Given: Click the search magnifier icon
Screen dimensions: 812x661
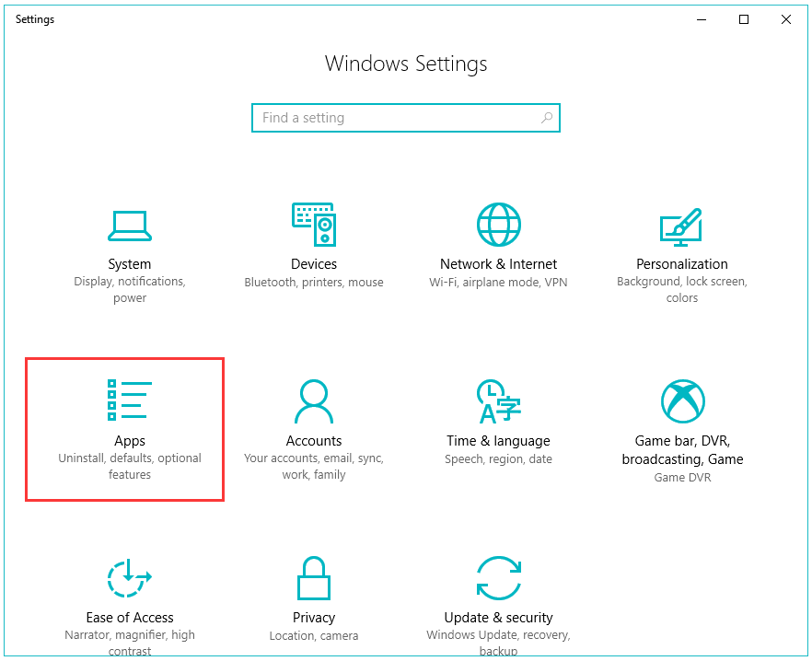Looking at the screenshot, I should (x=546, y=118).
